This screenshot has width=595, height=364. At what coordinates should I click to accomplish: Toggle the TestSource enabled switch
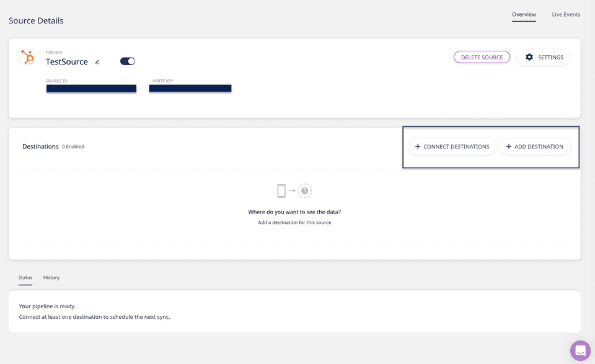pyautogui.click(x=128, y=61)
